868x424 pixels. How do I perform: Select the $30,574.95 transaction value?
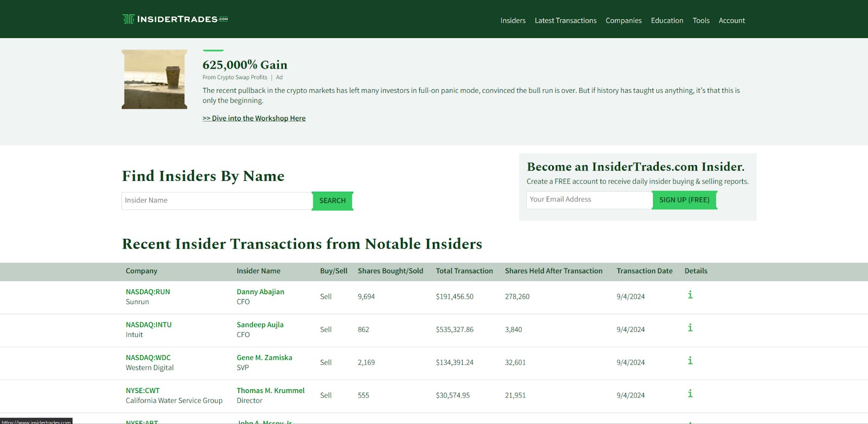[453, 396]
